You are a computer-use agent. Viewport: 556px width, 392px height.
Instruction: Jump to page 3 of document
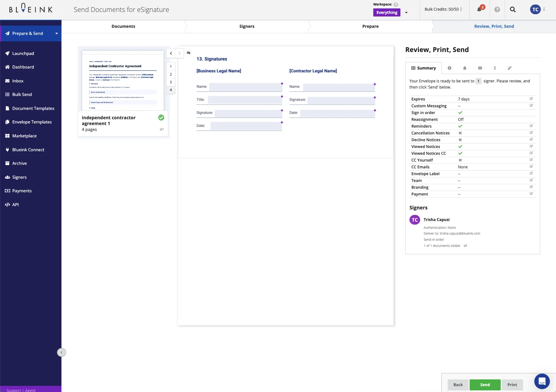(x=171, y=82)
